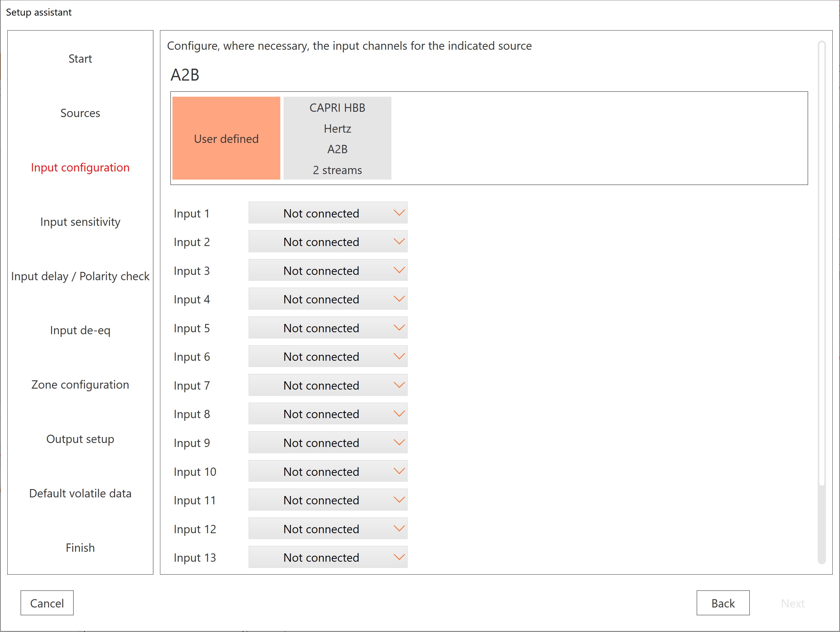Viewport: 840px width, 632px height.
Task: Expand the Input 4 channel dropdown
Action: pos(328,299)
